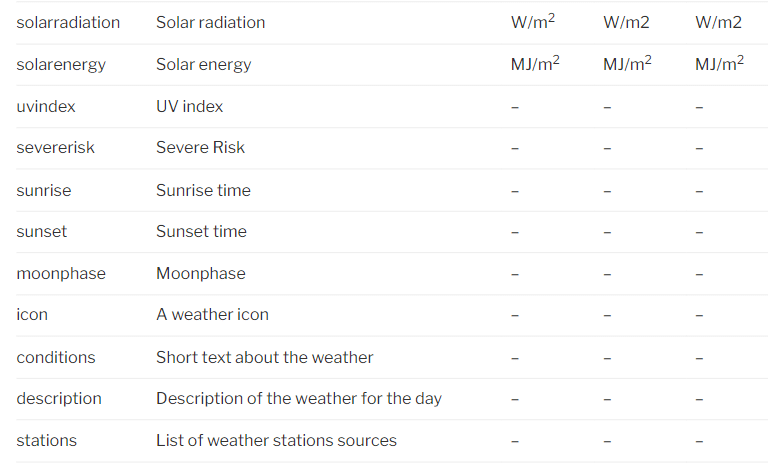Select the 'Solar radiation' description text
This screenshot has width=768, height=471.
(x=210, y=22)
